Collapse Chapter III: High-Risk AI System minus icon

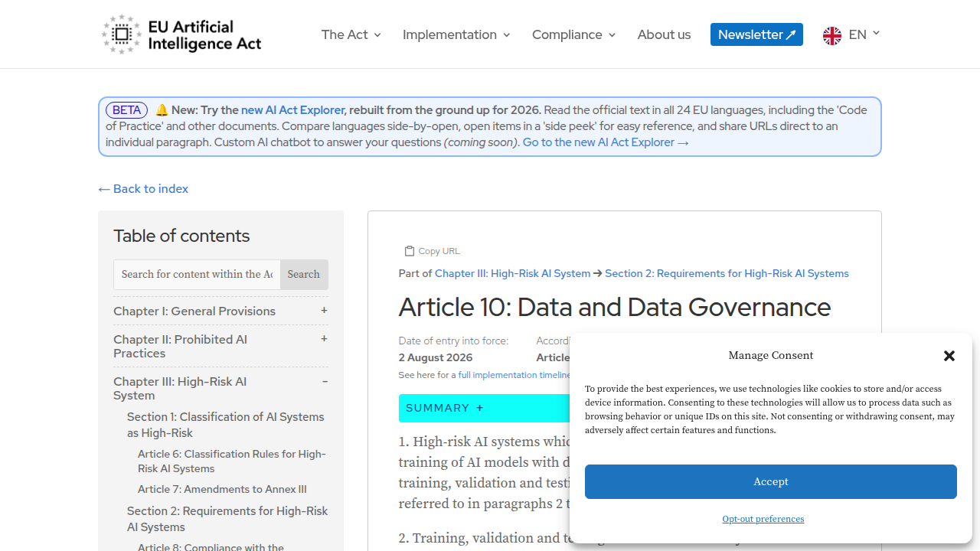point(325,381)
